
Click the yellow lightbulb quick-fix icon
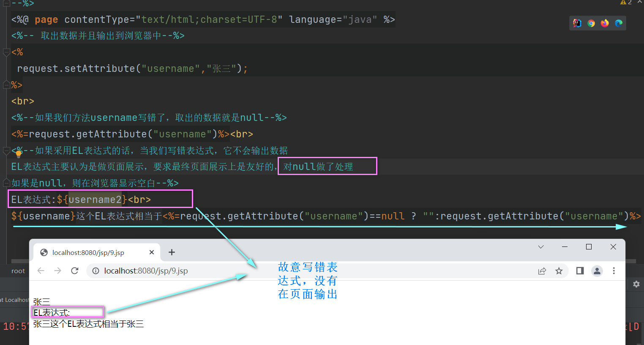pos(19,154)
